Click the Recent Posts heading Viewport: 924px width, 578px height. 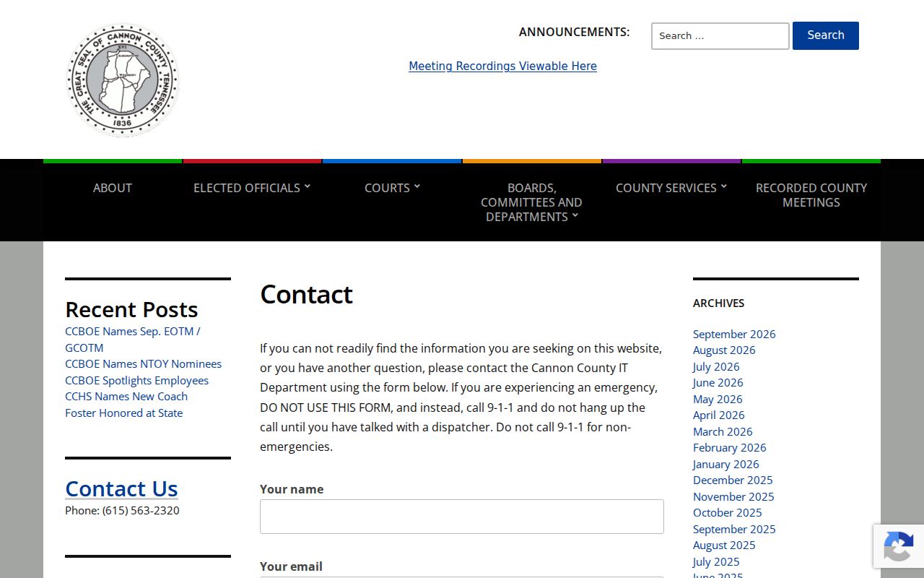(131, 309)
